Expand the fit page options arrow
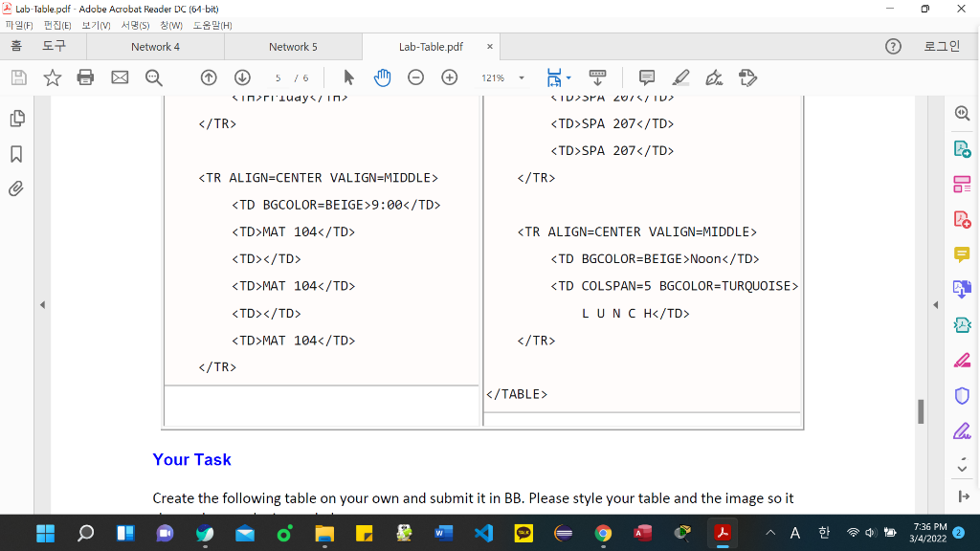Image resolution: width=980 pixels, height=551 pixels. [568, 77]
